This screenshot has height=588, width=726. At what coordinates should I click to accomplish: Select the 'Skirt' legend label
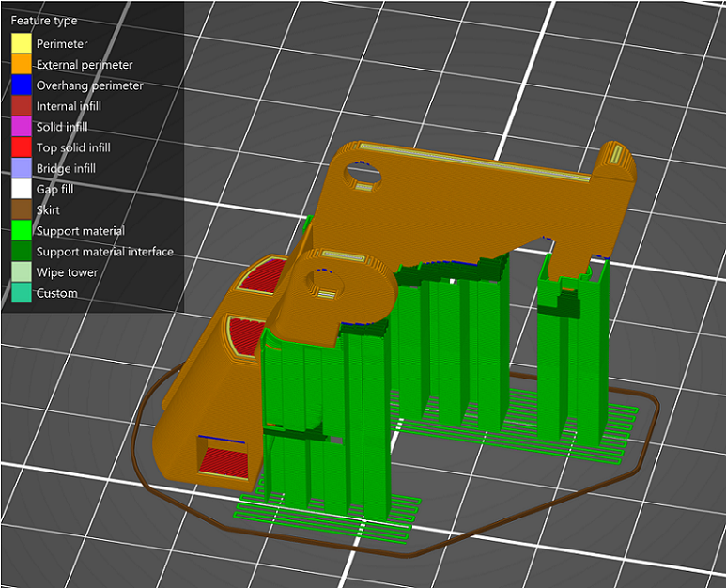point(48,210)
